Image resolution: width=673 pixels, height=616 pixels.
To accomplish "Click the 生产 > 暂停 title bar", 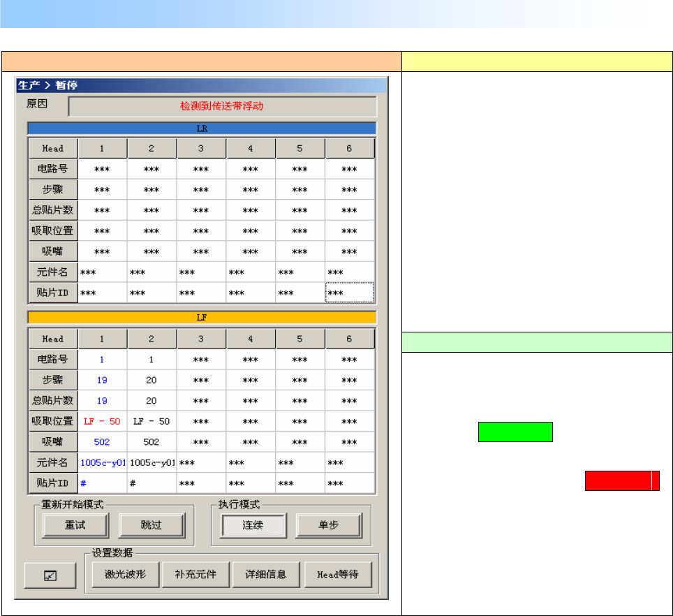I will [x=201, y=85].
